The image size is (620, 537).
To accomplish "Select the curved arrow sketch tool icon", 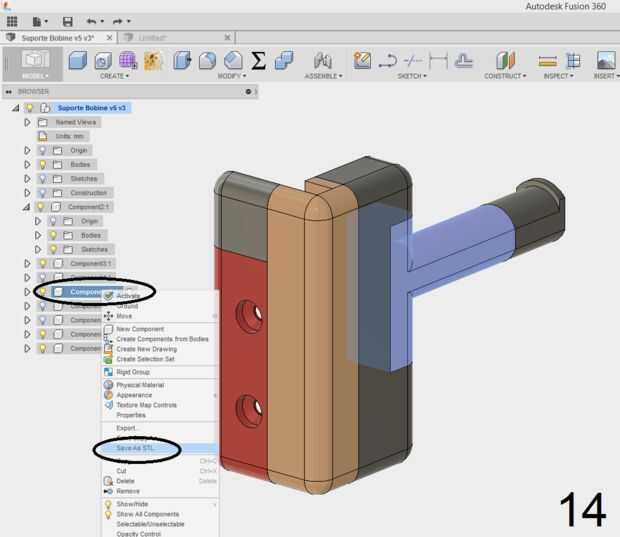I will click(388, 61).
